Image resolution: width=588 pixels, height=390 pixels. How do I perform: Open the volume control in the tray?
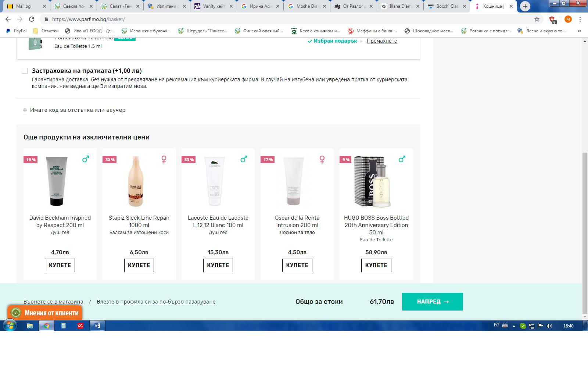click(x=549, y=326)
